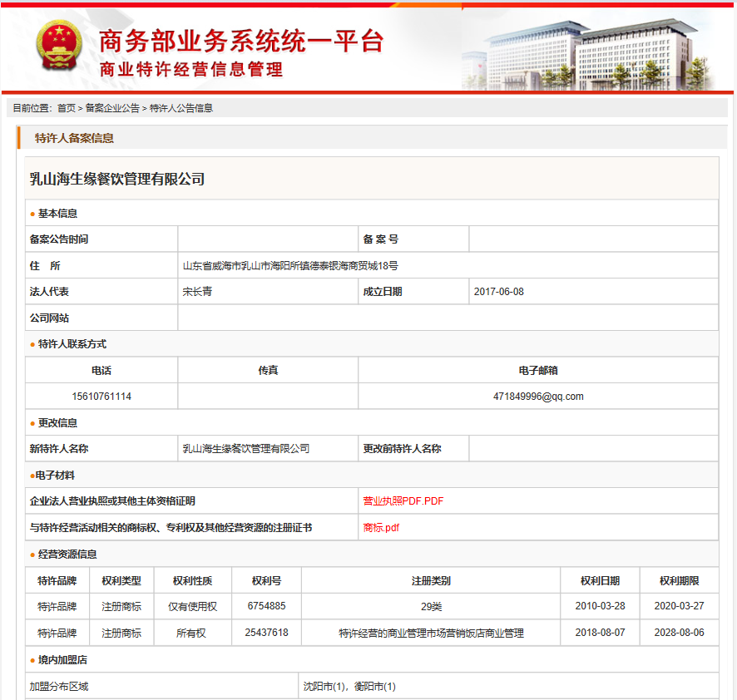Select rights date 2018-08-07
This screenshot has width=737, height=700.
tap(600, 633)
